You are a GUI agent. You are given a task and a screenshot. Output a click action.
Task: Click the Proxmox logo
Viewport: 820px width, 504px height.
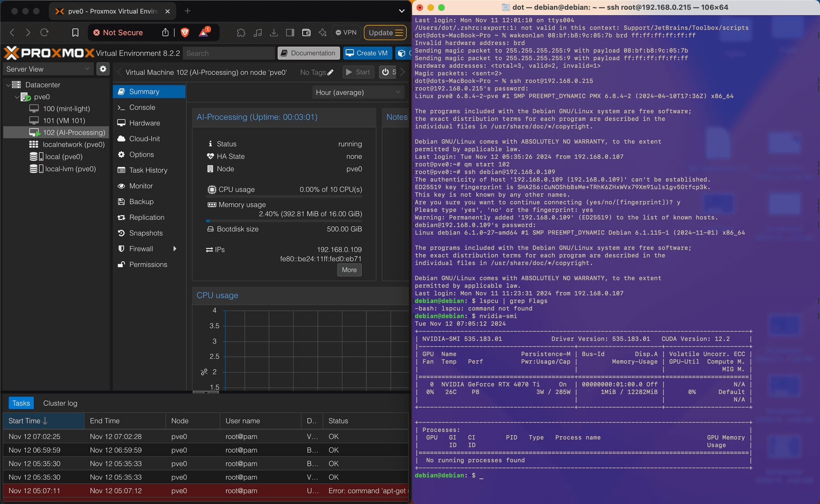pos(49,53)
